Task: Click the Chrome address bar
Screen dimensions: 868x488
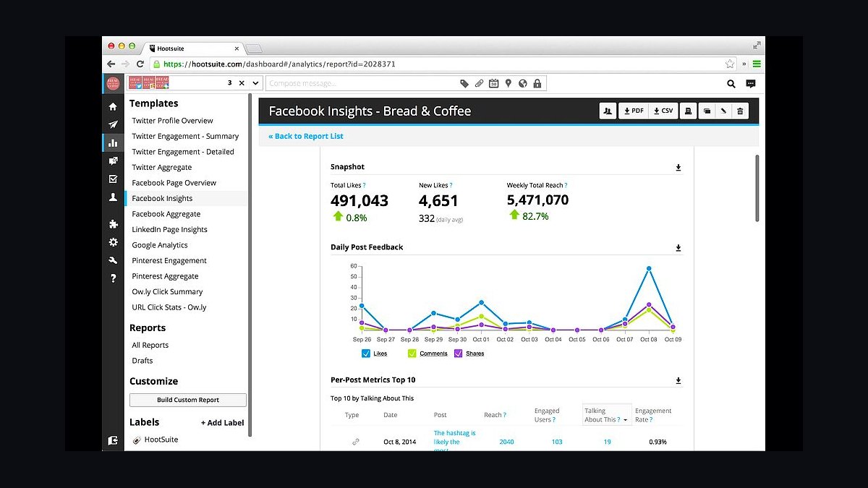Action: pos(441,64)
